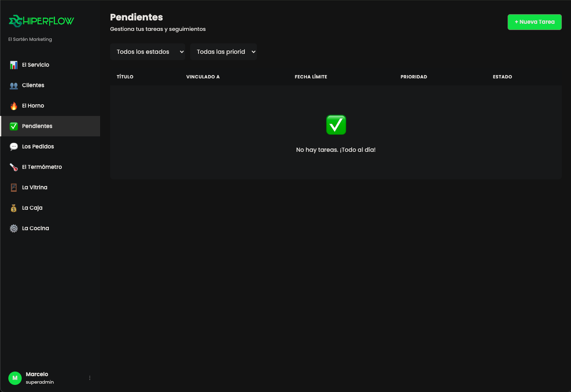The image size is (571, 392).
Task: Click the Pendientes green checkmark sidebar icon
Action: point(14,126)
